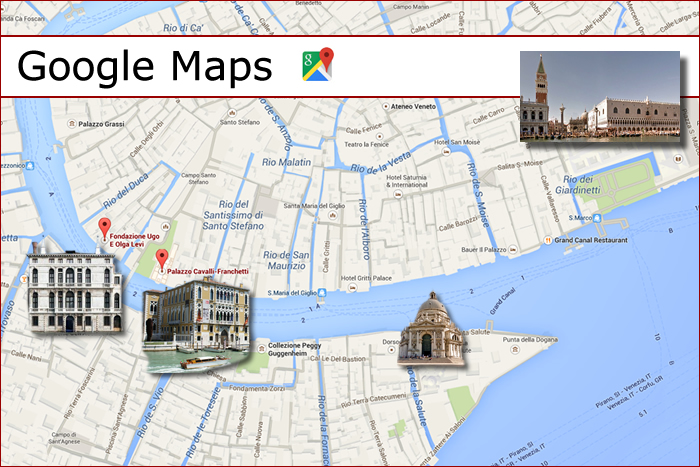Open the St Mark's Square photo thumbnail
The width and height of the screenshot is (700, 467).
pos(600,96)
